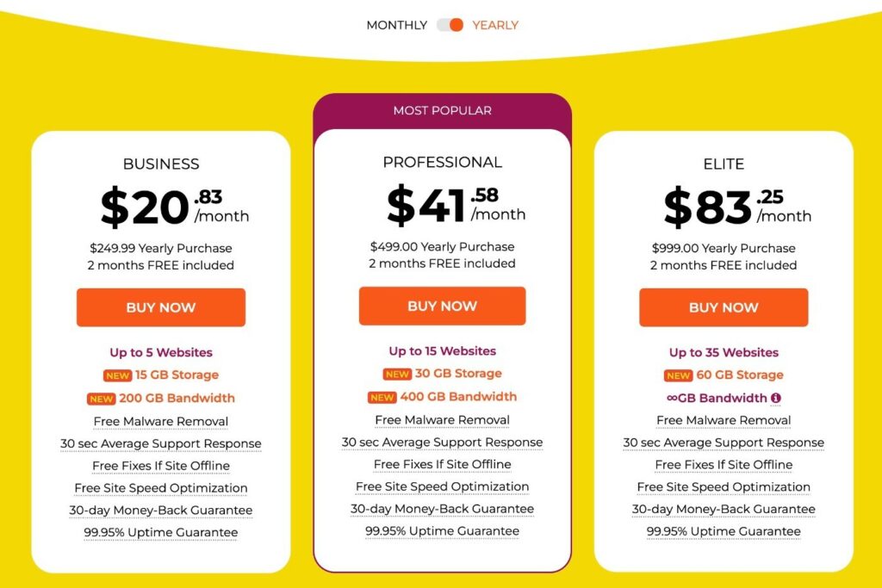The height and width of the screenshot is (588, 882).
Task: Click the NEW badge next to 200 GB Bandwidth
Action: tap(101, 399)
